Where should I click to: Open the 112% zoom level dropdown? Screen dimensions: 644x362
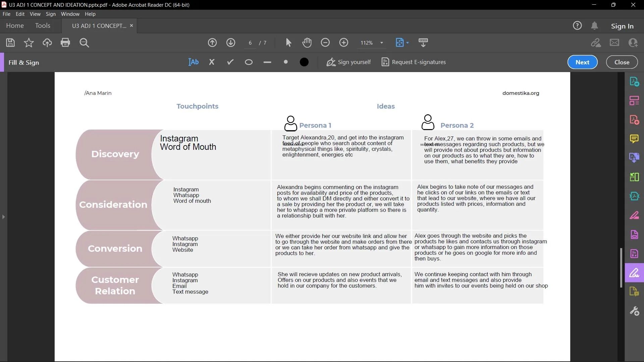click(x=381, y=43)
